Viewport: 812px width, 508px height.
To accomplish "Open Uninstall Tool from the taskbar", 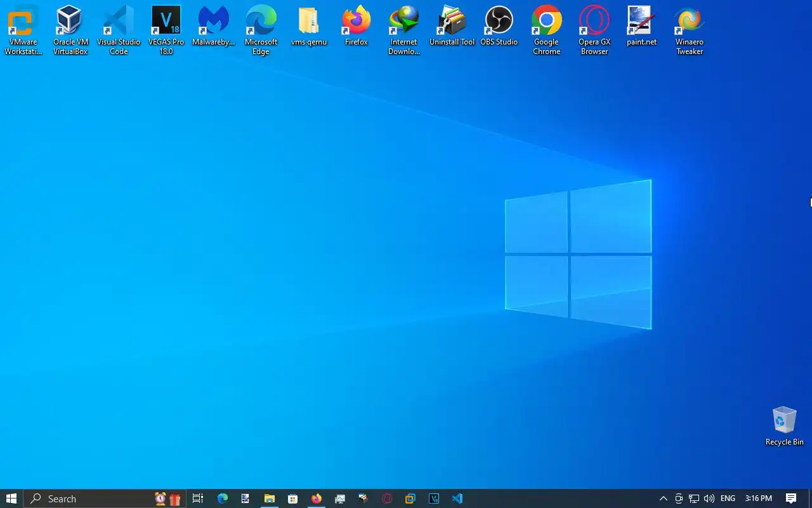I will click(363, 498).
